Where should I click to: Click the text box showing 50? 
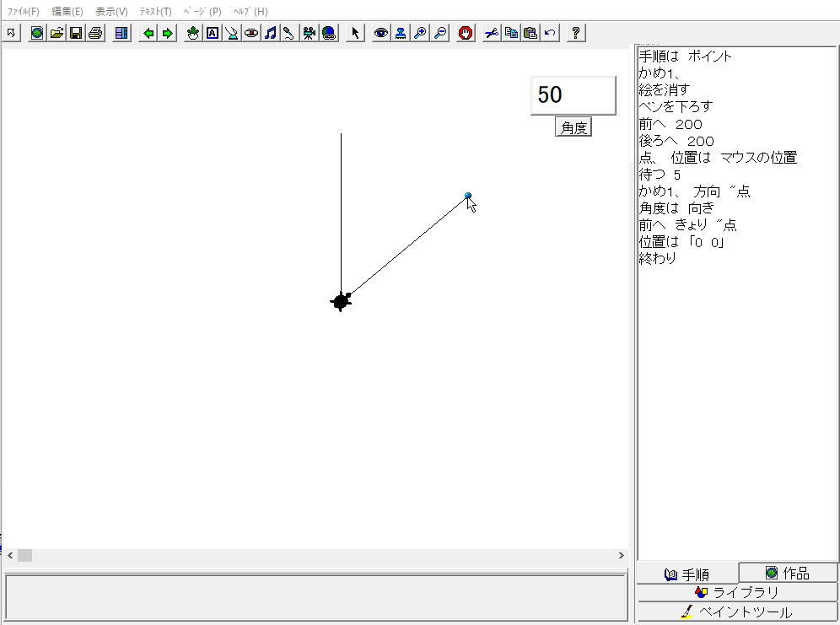pos(573,95)
